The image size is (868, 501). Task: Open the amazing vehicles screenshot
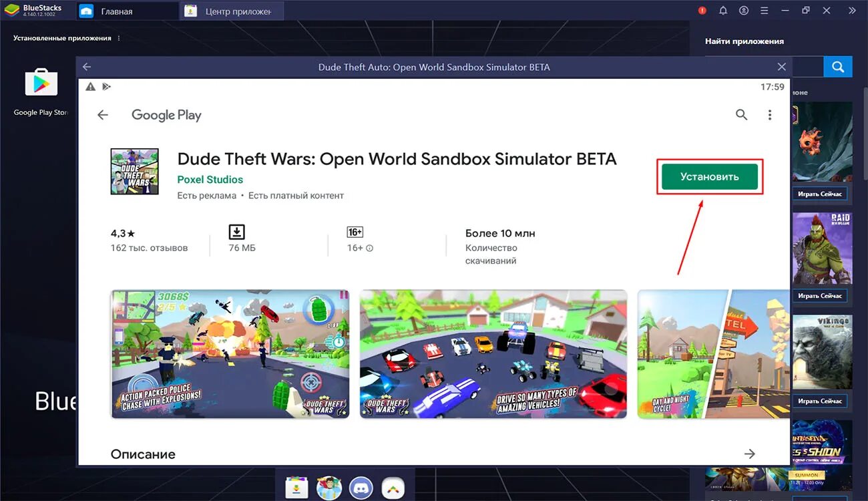tap(493, 354)
